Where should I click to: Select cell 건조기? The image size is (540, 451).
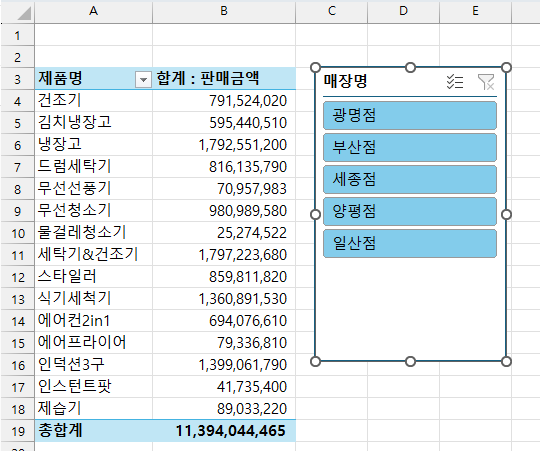point(93,101)
